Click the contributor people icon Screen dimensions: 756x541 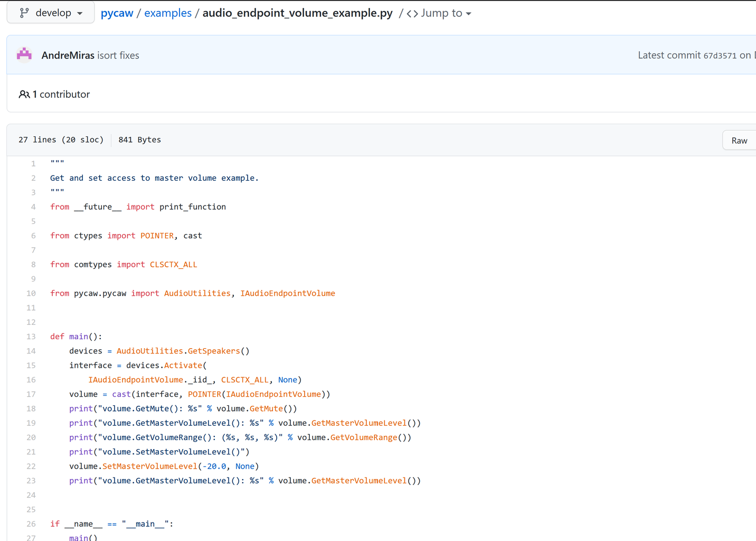pyautogui.click(x=24, y=95)
